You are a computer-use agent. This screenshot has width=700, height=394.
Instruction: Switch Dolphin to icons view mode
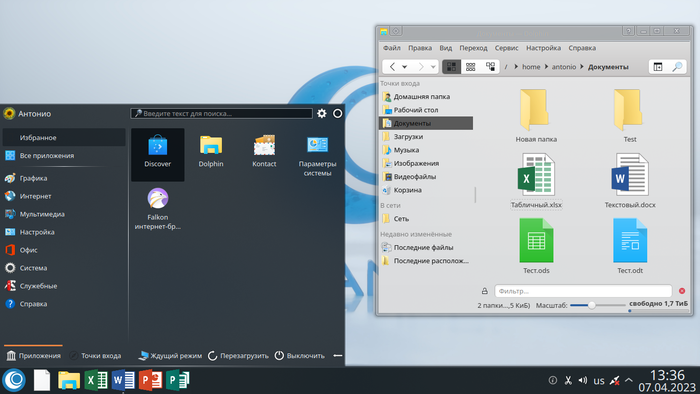pos(451,67)
